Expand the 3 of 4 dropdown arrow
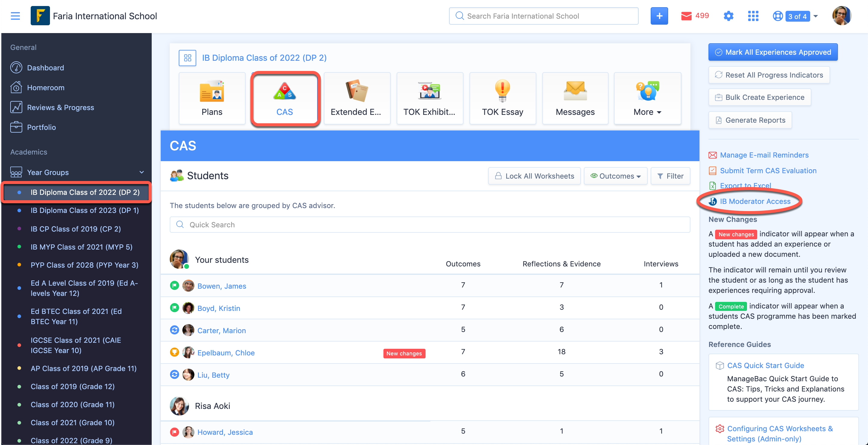 tap(815, 16)
